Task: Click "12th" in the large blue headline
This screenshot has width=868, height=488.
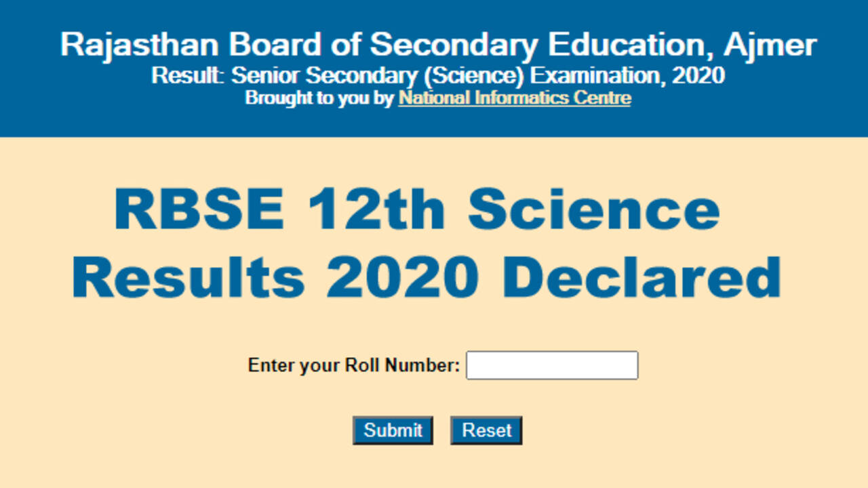Action: 376,209
